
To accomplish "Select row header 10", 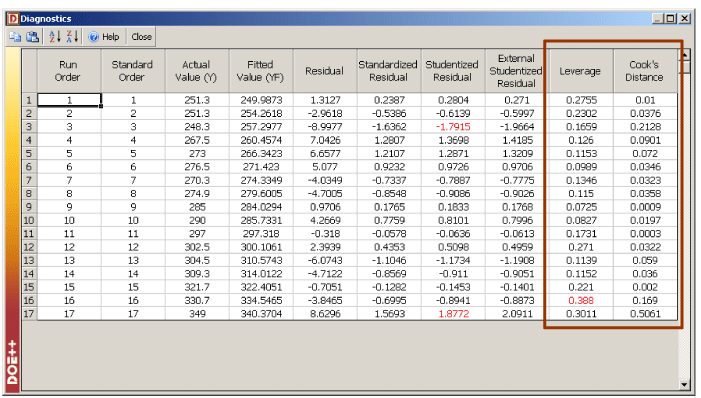I will 29,220.
